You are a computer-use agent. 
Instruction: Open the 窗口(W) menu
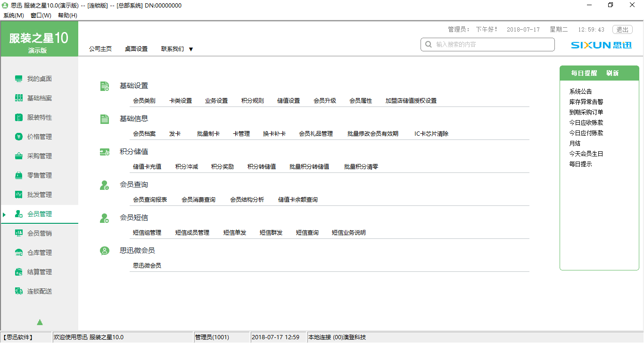(41, 15)
